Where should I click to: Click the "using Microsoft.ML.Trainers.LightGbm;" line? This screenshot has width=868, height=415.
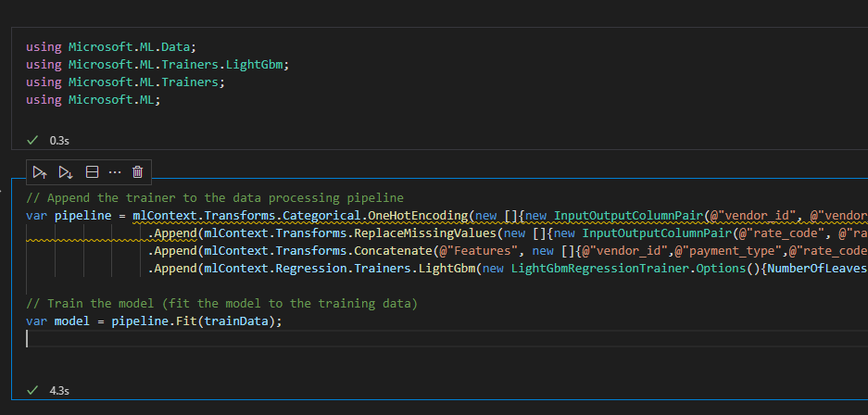click(x=157, y=64)
